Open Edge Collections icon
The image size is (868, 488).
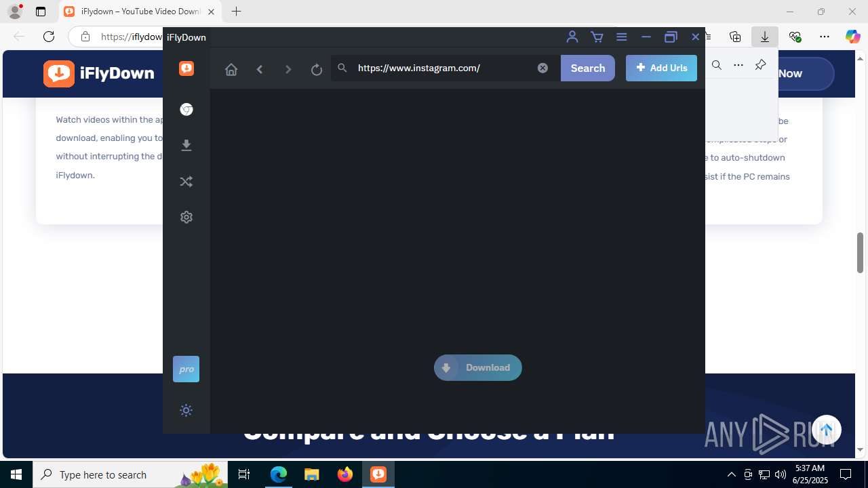pyautogui.click(x=735, y=37)
